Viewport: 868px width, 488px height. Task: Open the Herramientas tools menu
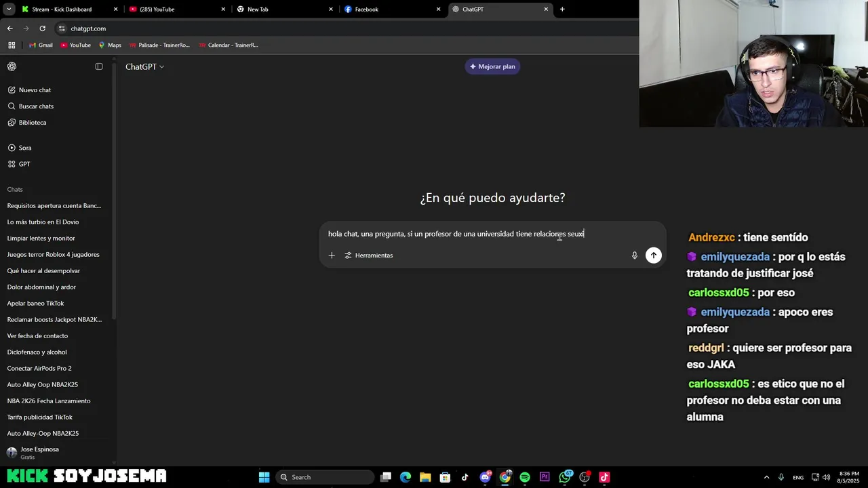[x=369, y=256]
